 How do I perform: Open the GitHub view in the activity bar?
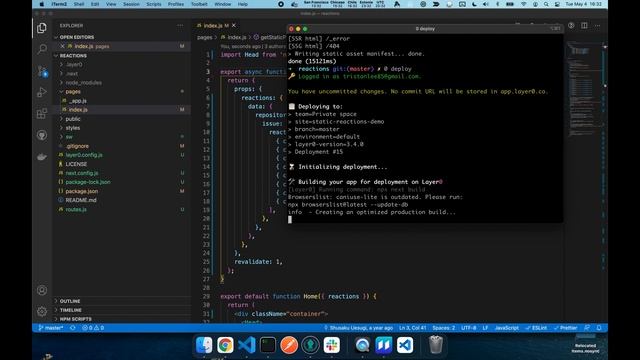[x=42, y=135]
